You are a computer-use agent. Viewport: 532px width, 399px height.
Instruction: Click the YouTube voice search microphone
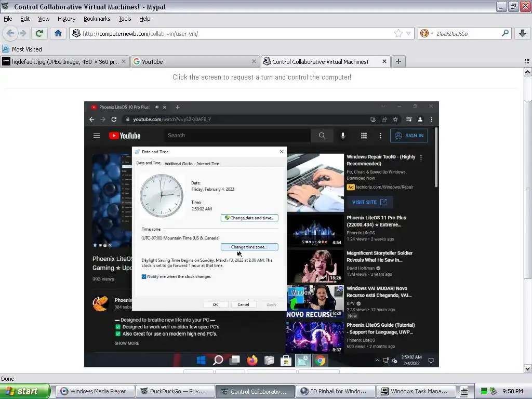click(x=343, y=136)
